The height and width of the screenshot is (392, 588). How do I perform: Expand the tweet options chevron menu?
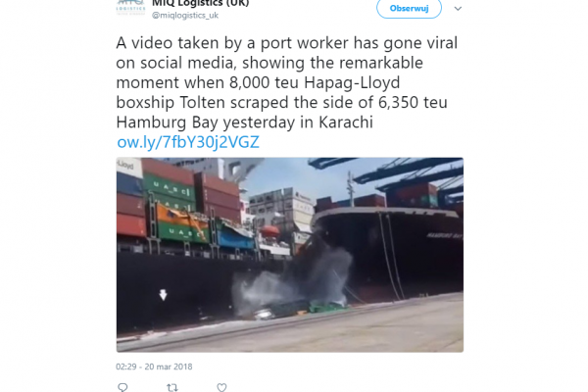pyautogui.click(x=458, y=8)
